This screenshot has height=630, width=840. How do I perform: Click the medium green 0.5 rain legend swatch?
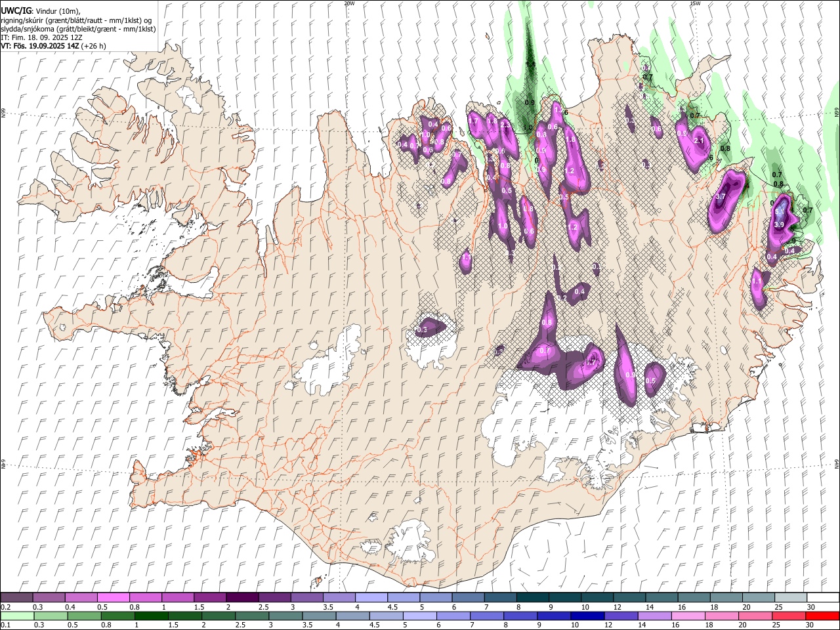84,616
